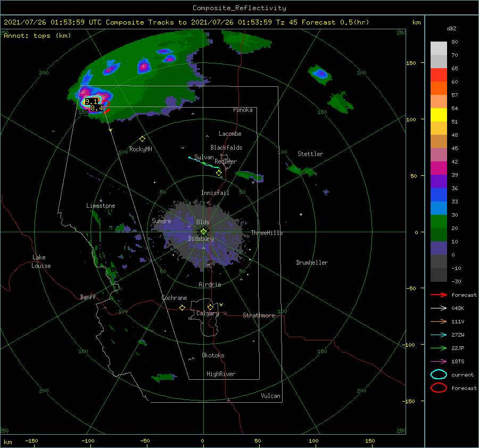Select the cyan 27ZW arrow legend icon
This screenshot has height=448, width=479.
(x=439, y=335)
